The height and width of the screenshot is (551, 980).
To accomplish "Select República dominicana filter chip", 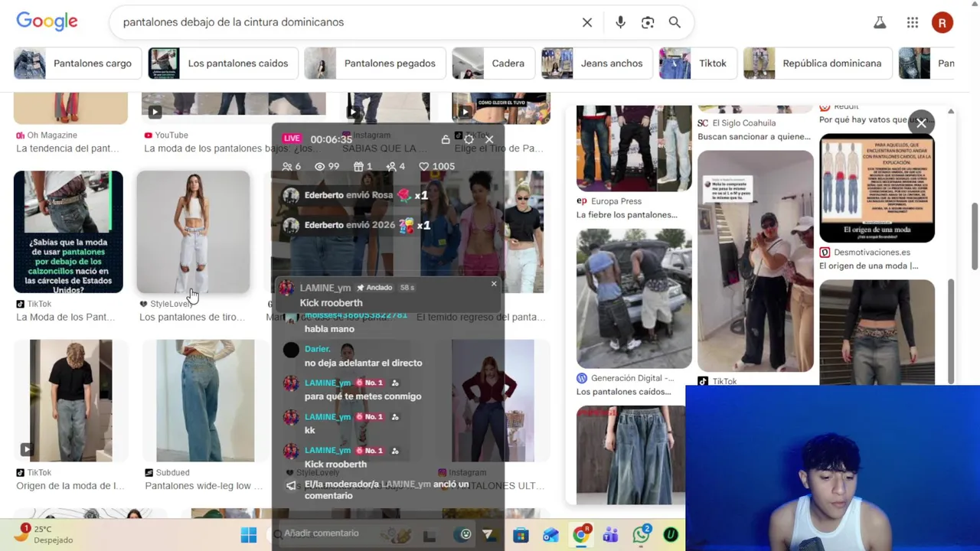I will coord(817,64).
